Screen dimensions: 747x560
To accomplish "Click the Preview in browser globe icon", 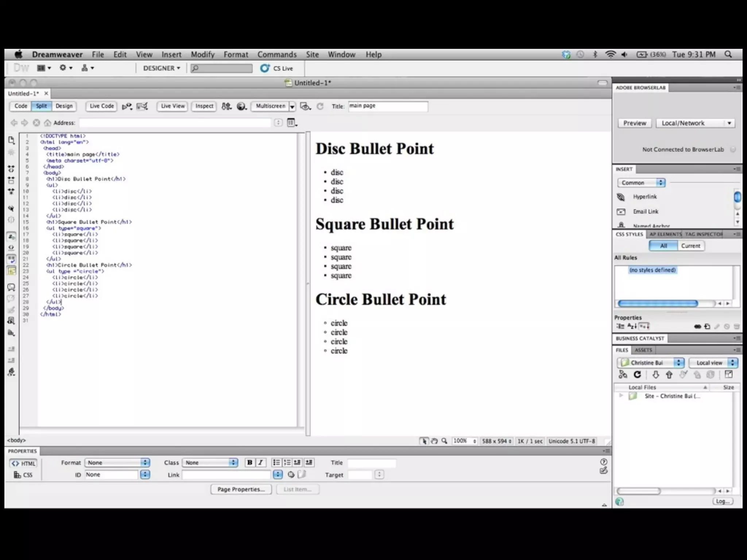I will [x=241, y=106].
